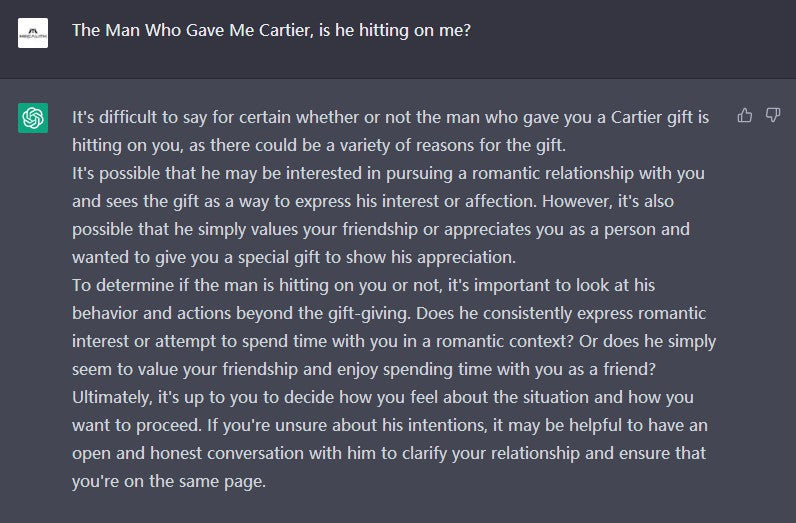This screenshot has height=523, width=796.
Task: Click the line starting "want to proceed. If you're unsure"
Action: (x=390, y=425)
